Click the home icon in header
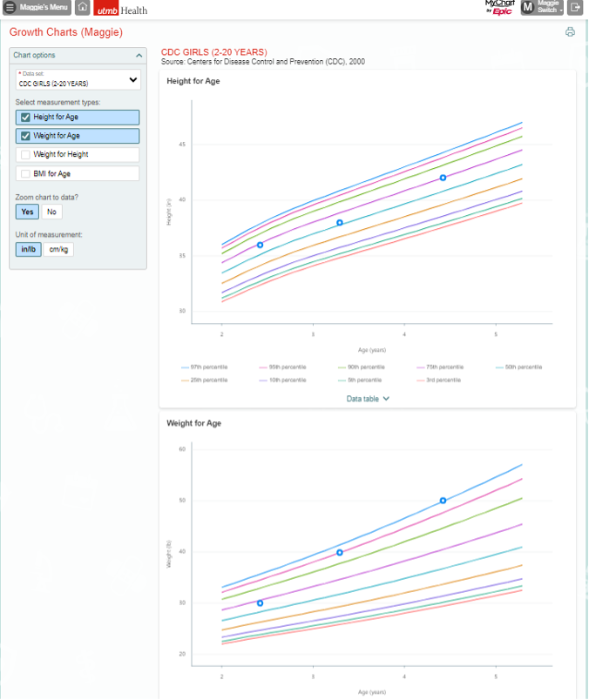589x700 pixels. (x=83, y=8)
